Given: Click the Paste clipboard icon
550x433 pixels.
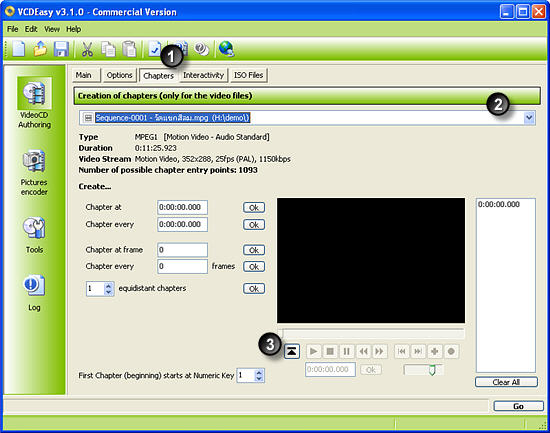Looking at the screenshot, I should [x=129, y=49].
